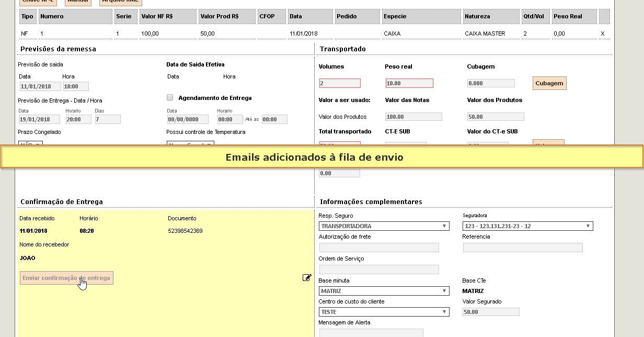Click the Previsão de saida date field
644x337 pixels.
40,86
